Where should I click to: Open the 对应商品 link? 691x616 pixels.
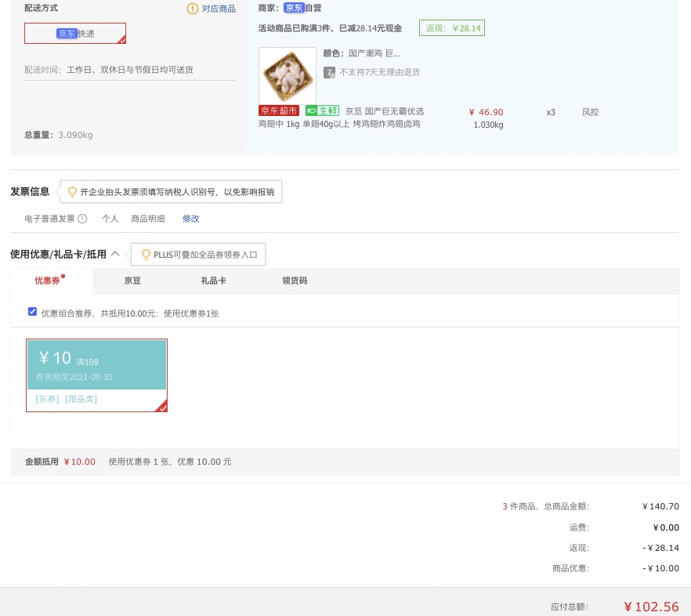pos(219,9)
